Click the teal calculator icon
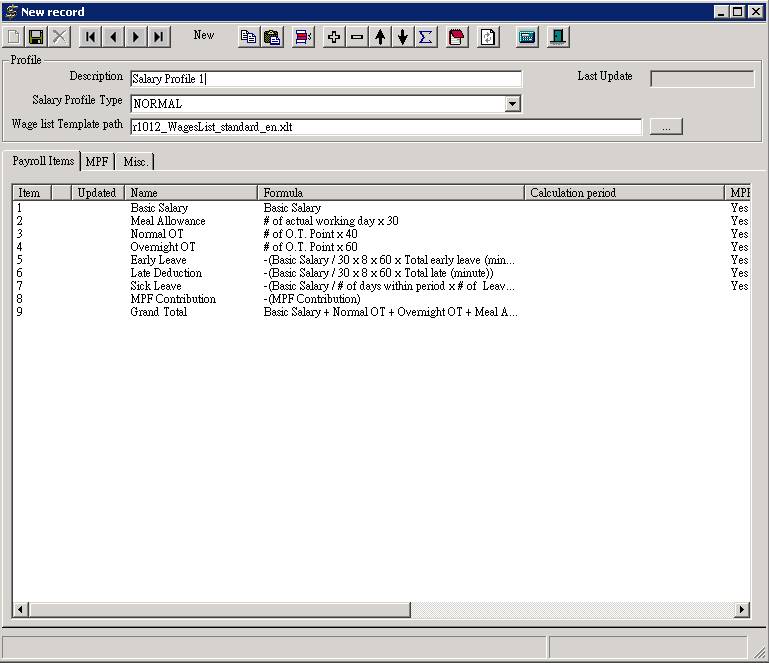This screenshot has height=663, width=769. coord(527,37)
